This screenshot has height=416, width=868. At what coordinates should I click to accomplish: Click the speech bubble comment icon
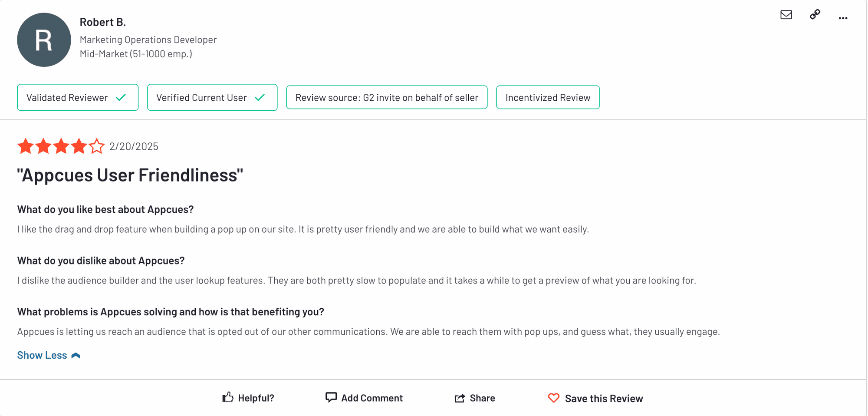(331, 397)
